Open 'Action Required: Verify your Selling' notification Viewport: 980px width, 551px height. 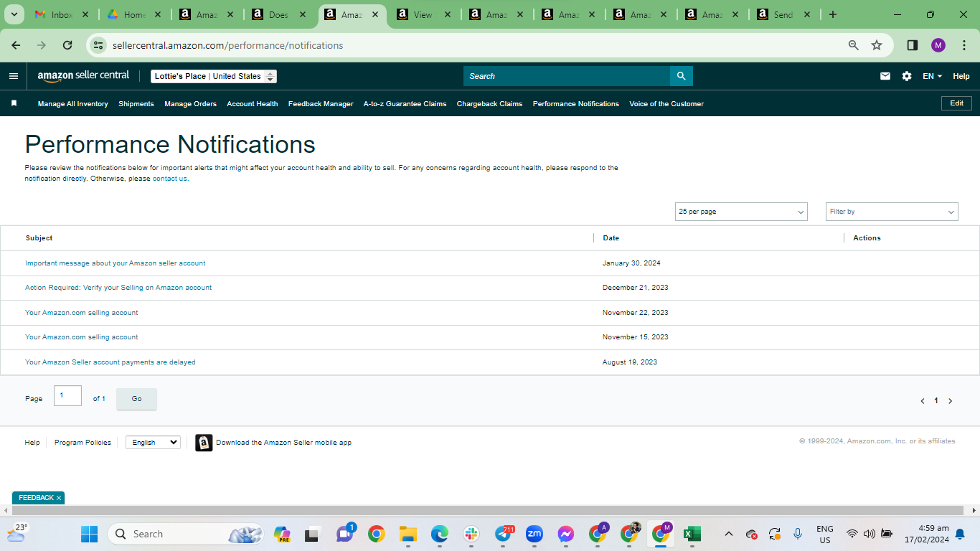coord(118,288)
